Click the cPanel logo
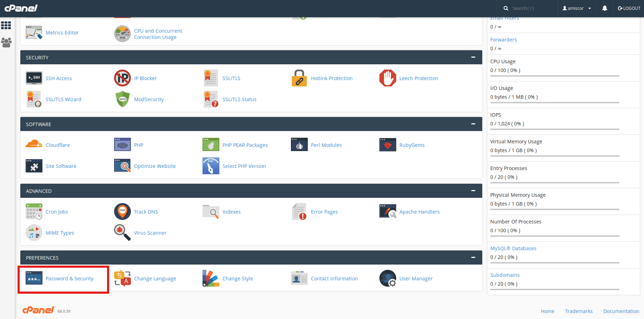 tap(21, 8)
